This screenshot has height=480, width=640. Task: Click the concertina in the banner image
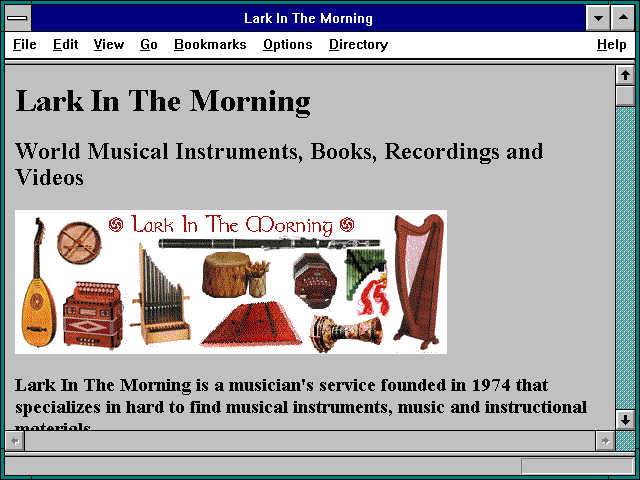315,280
